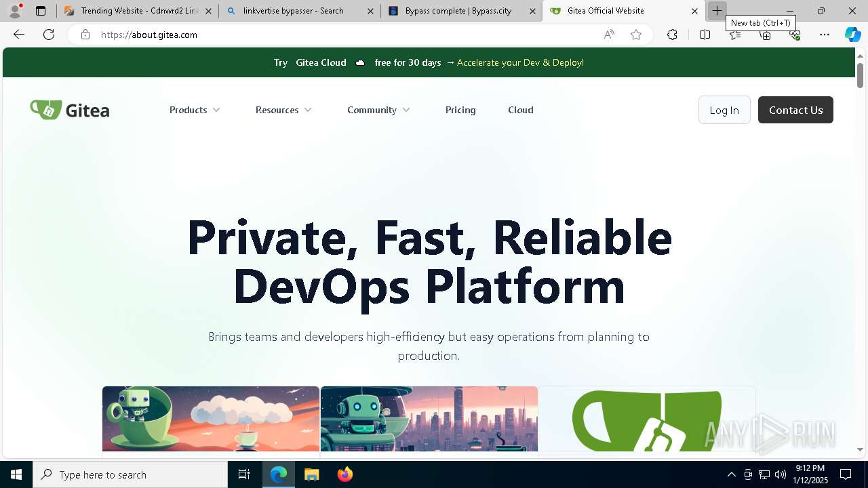The width and height of the screenshot is (868, 488).
Task: Open the Edge profile icon
Action: [15, 11]
